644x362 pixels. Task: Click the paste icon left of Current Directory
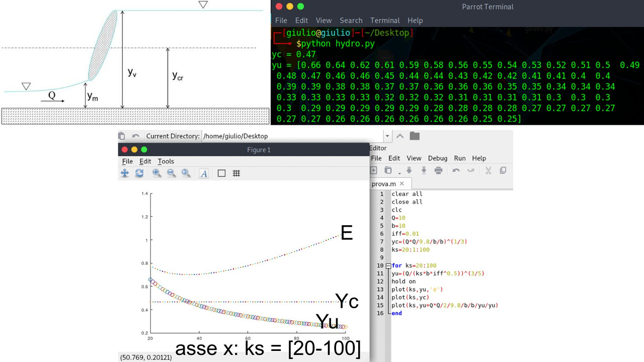coord(121,136)
